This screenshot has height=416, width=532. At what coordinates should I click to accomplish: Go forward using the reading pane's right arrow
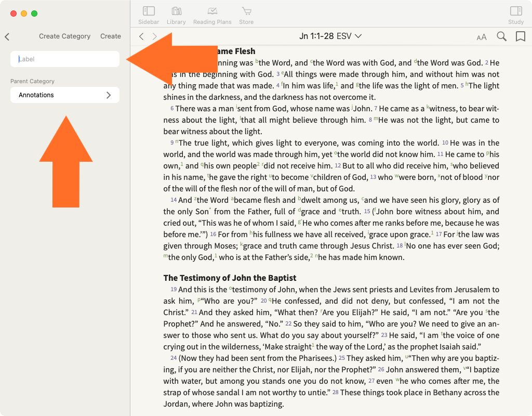click(154, 36)
